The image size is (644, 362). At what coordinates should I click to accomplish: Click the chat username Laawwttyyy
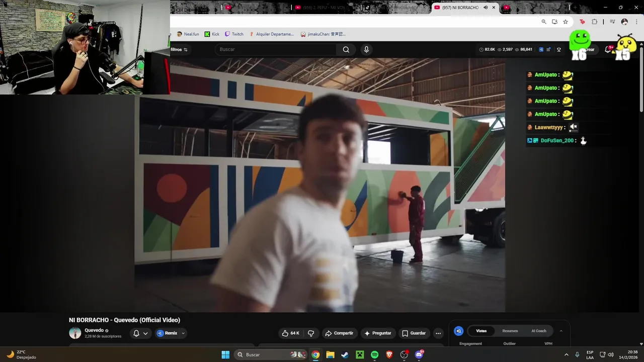548,127
